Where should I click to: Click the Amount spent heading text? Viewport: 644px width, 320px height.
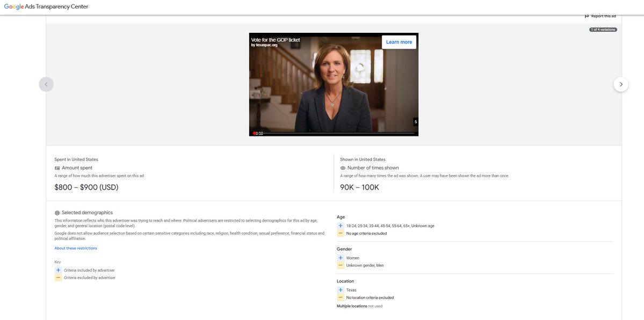77,168
